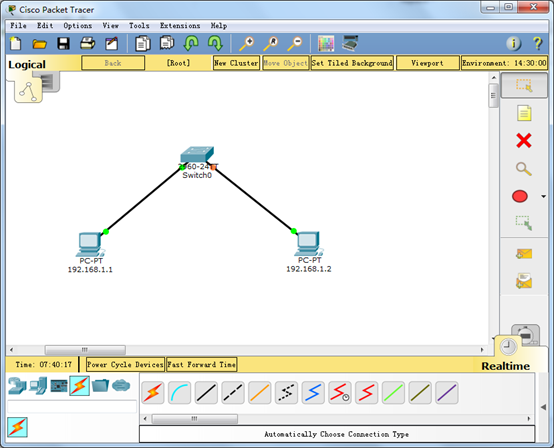Open the View menu

tap(111, 26)
